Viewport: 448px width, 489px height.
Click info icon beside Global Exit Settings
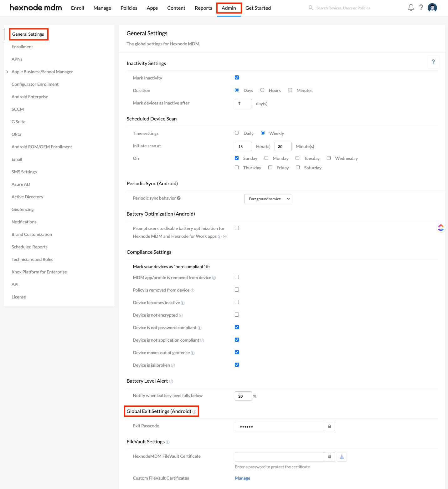[194, 412]
